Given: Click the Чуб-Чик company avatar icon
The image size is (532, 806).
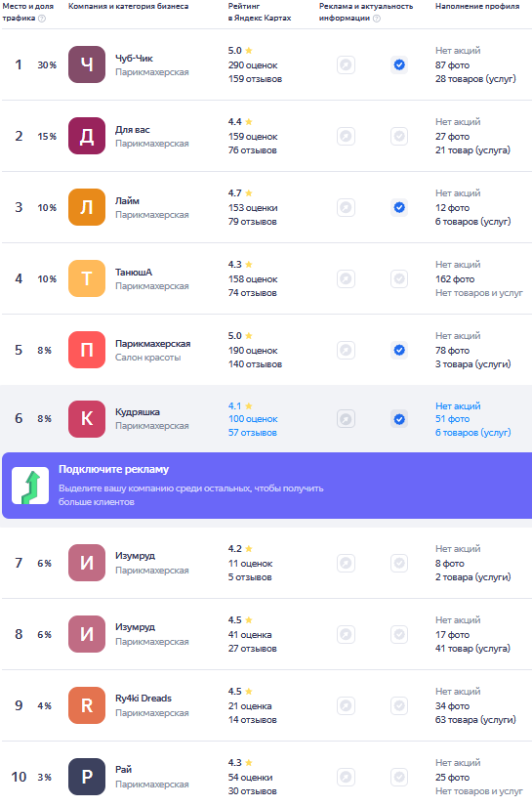Looking at the screenshot, I should pos(87,64).
